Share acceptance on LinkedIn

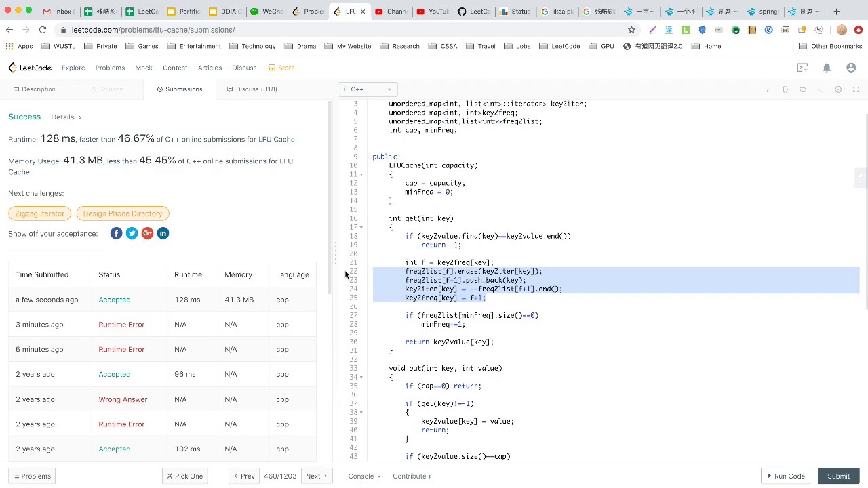(x=163, y=233)
